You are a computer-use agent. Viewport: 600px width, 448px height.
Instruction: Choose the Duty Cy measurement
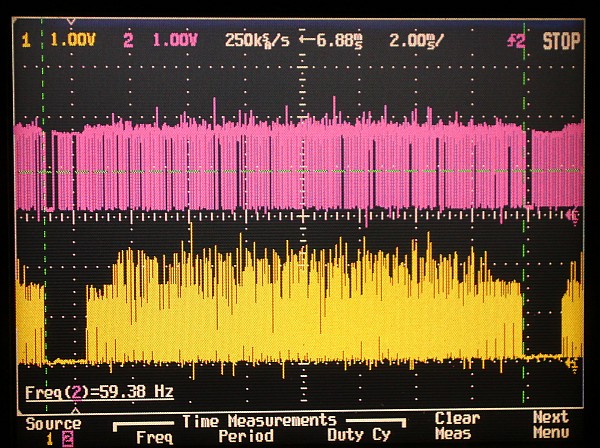(358, 435)
